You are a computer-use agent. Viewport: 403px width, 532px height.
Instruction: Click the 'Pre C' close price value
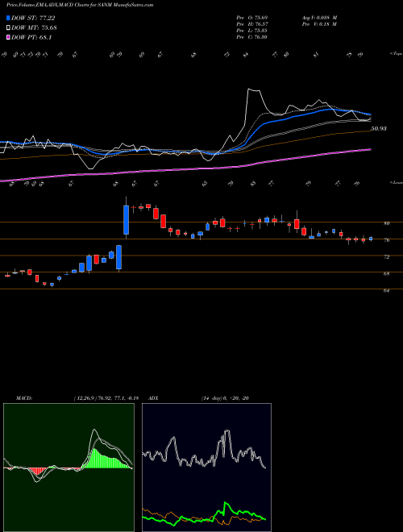pyautogui.click(x=252, y=37)
